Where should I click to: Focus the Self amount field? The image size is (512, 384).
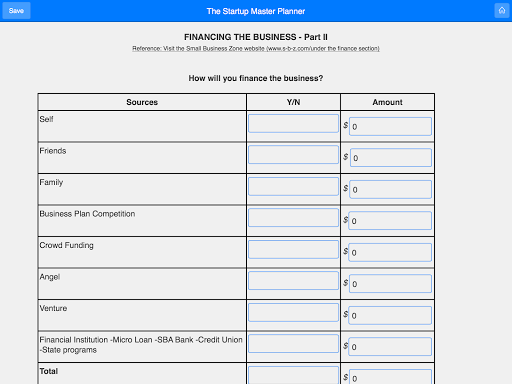coord(390,127)
